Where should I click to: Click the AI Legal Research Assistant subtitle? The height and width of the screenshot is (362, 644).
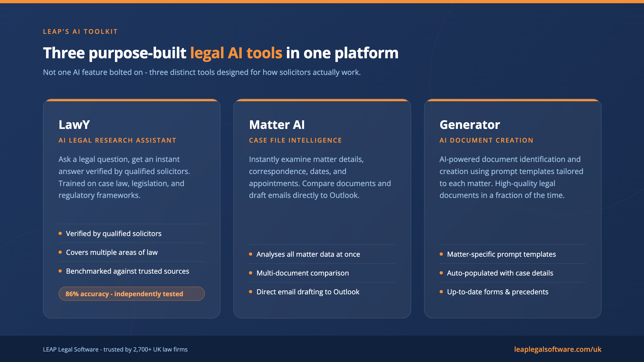117,140
